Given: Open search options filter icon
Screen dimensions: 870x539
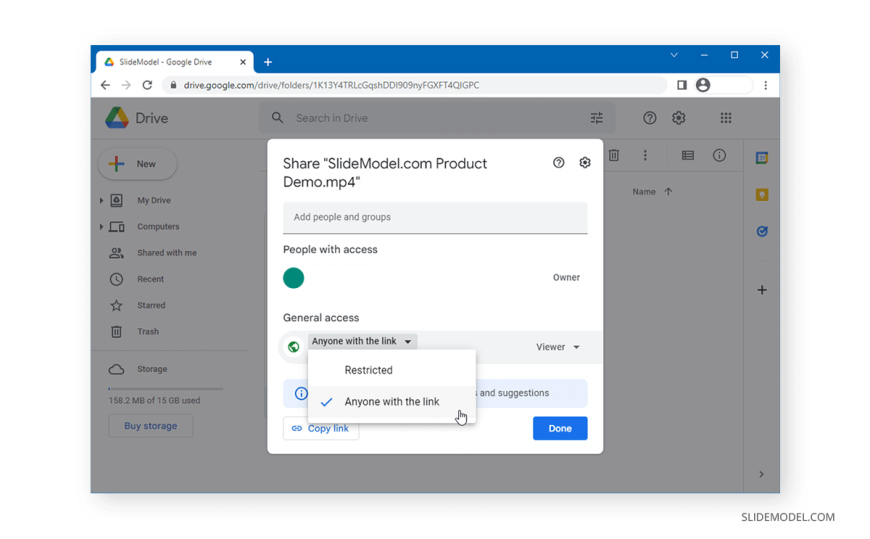Looking at the screenshot, I should [x=596, y=118].
